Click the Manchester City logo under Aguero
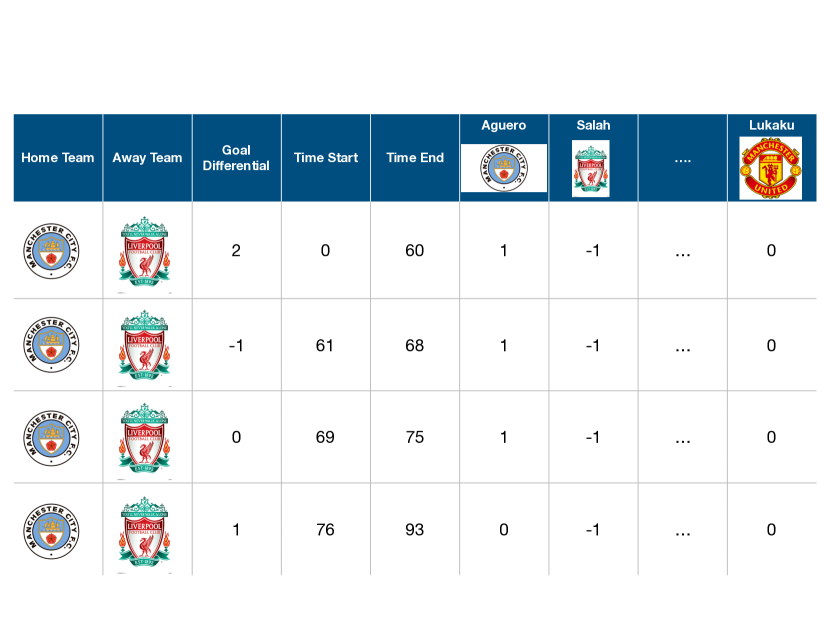The height and width of the screenshot is (623, 830). click(504, 168)
